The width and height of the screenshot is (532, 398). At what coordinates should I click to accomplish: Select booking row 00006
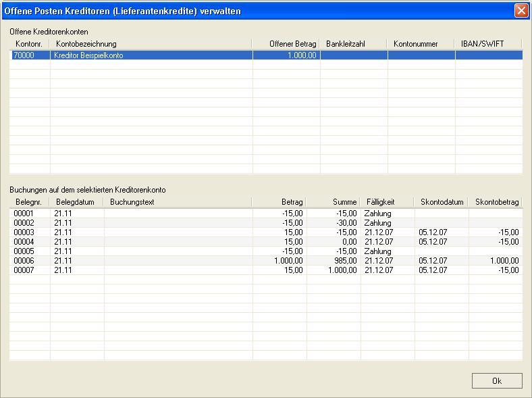(x=266, y=260)
